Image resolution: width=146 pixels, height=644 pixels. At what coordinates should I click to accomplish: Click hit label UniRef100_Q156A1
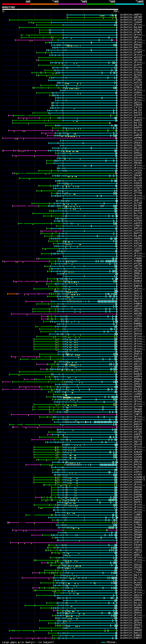tap(131, 145)
